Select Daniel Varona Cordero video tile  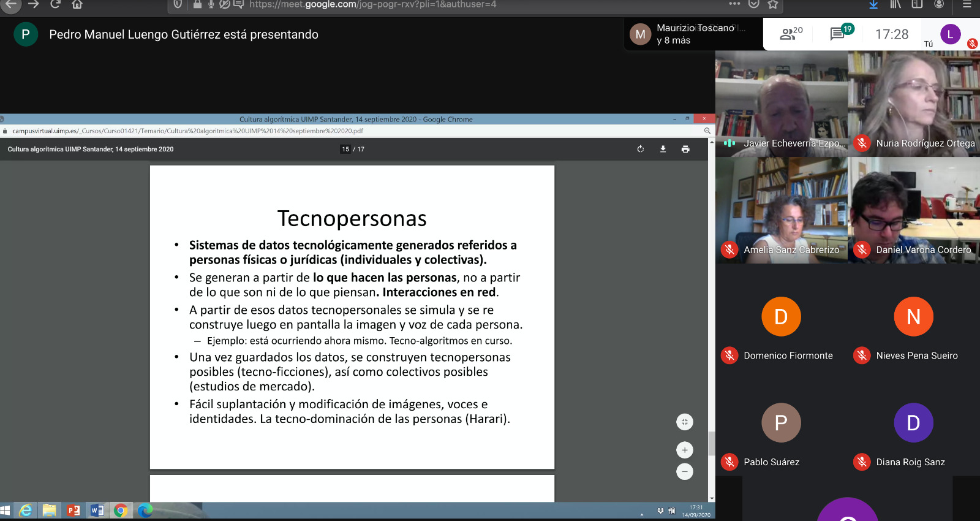914,210
